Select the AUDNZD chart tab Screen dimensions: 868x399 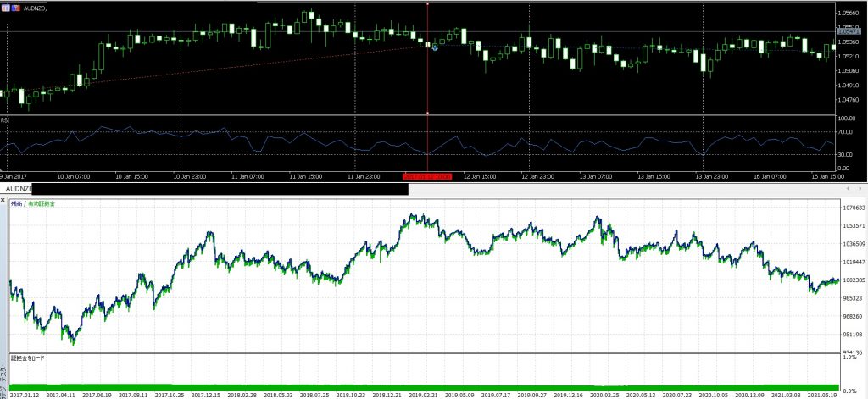[17, 188]
